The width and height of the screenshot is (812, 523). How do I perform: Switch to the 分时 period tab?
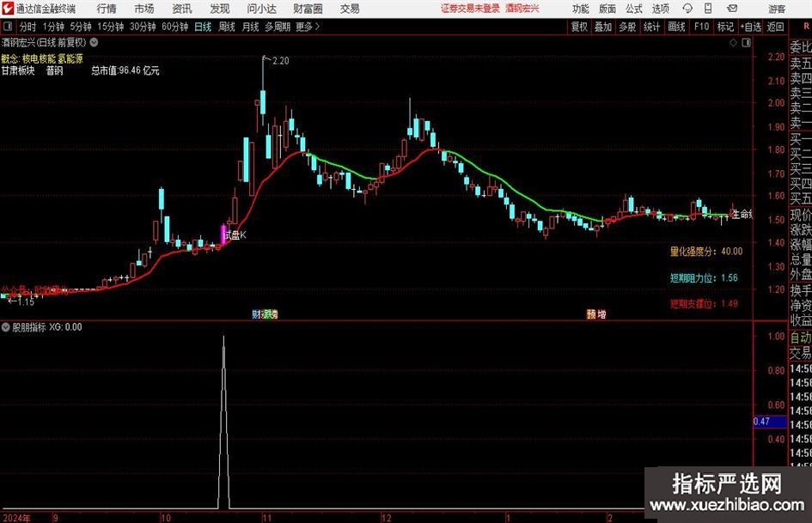point(27,27)
